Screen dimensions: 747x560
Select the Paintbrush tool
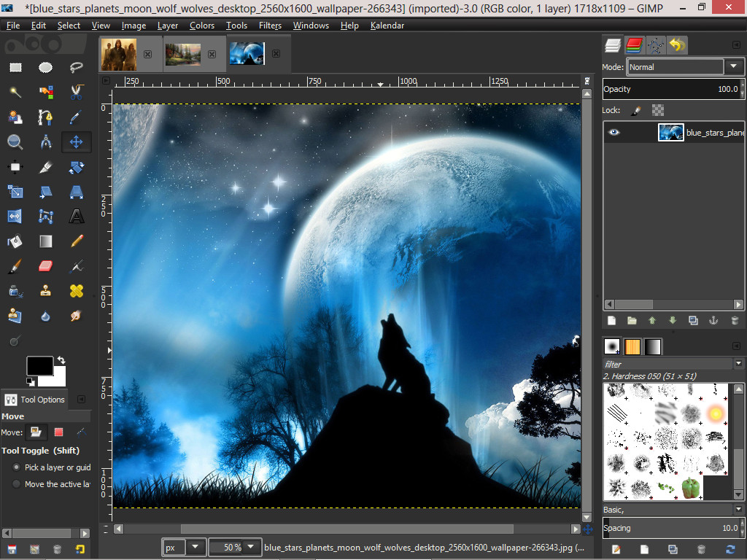[x=15, y=266]
